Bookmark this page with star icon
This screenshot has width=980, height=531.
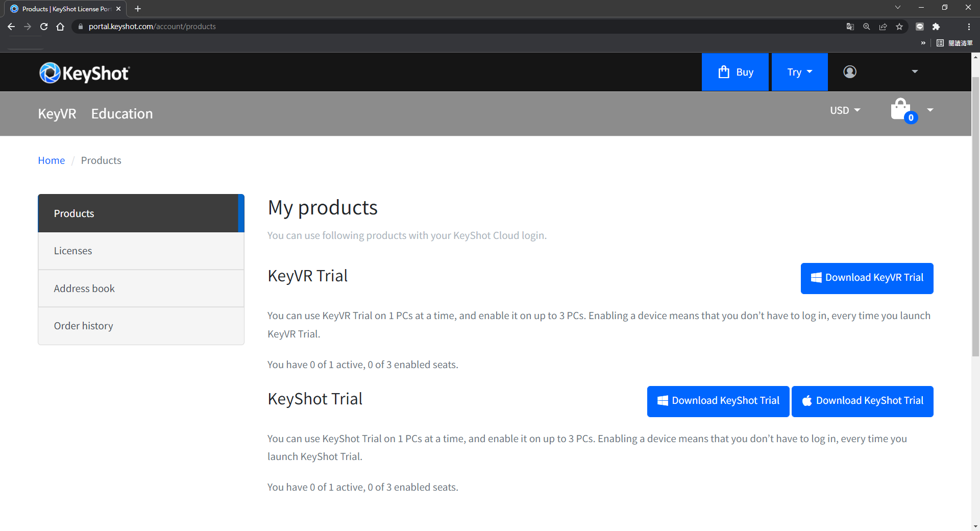[x=899, y=27]
